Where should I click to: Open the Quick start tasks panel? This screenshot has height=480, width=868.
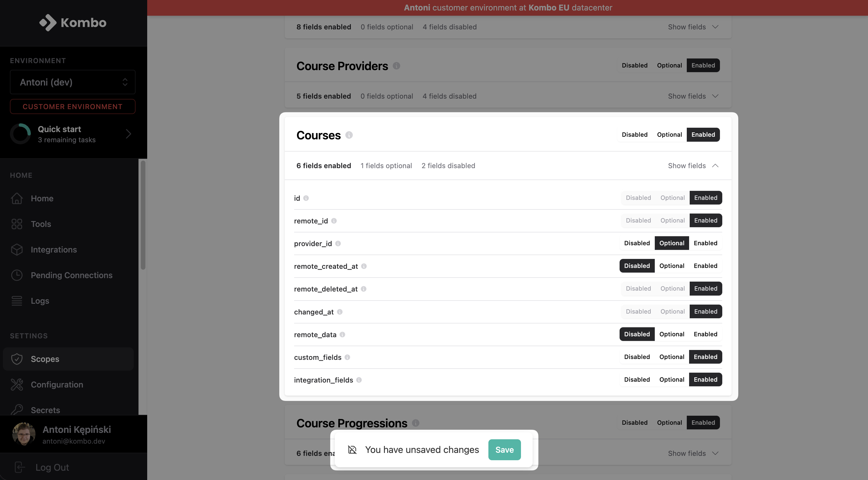(x=72, y=134)
